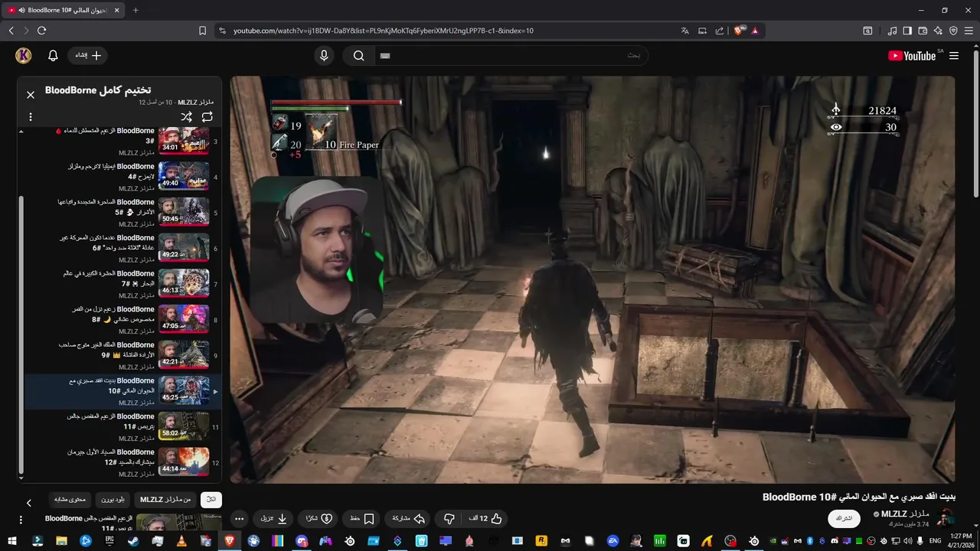Open Brave Wallet icon
Viewport: 980px width, 551px height.
923,31
